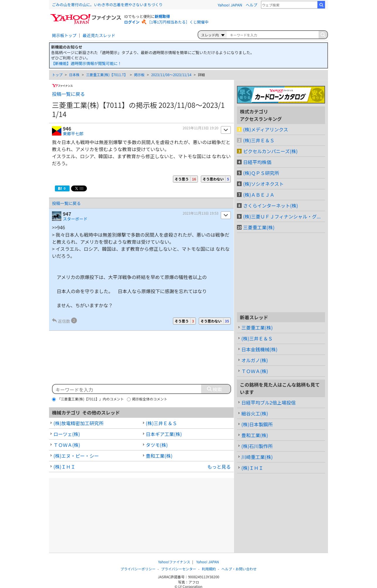Image resolution: width=377 pixels, height=588 pixels.
Task: Click the reply arrow icon 返信数
Action: [x=54, y=320]
